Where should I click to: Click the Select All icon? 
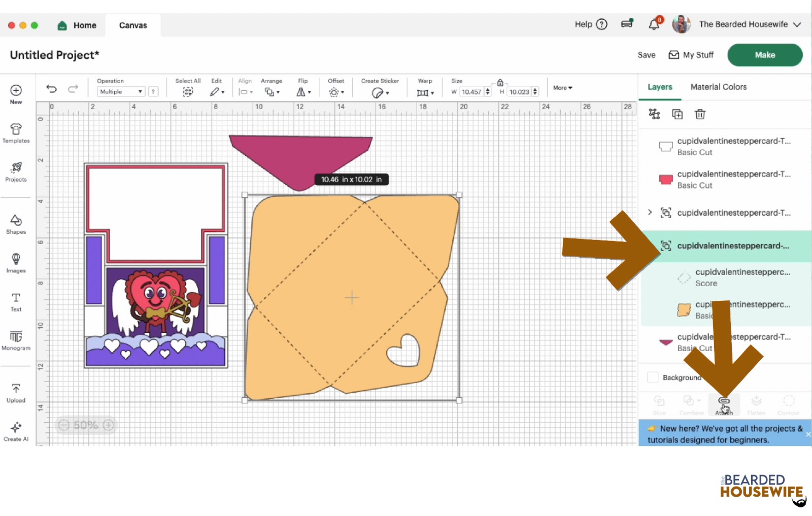click(187, 92)
